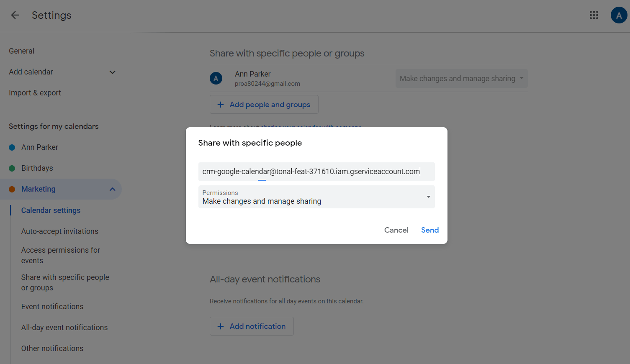
Task: Click the green Birthdays calendar dot
Action: [x=12, y=168]
